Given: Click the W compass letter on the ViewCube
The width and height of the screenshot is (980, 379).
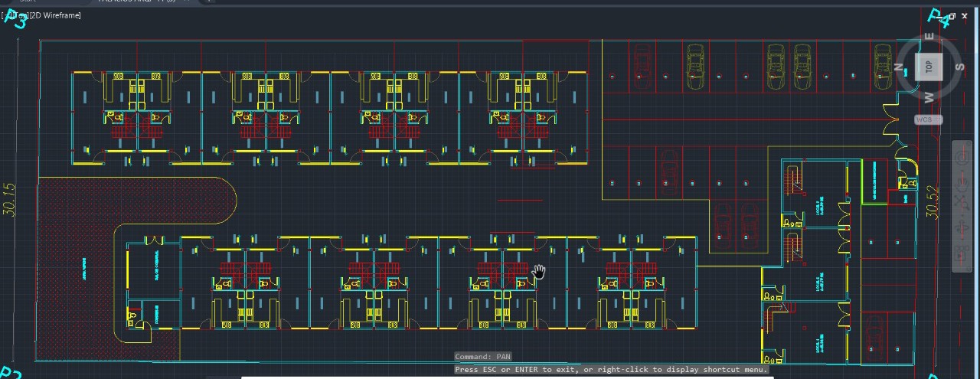Looking at the screenshot, I should (929, 97).
